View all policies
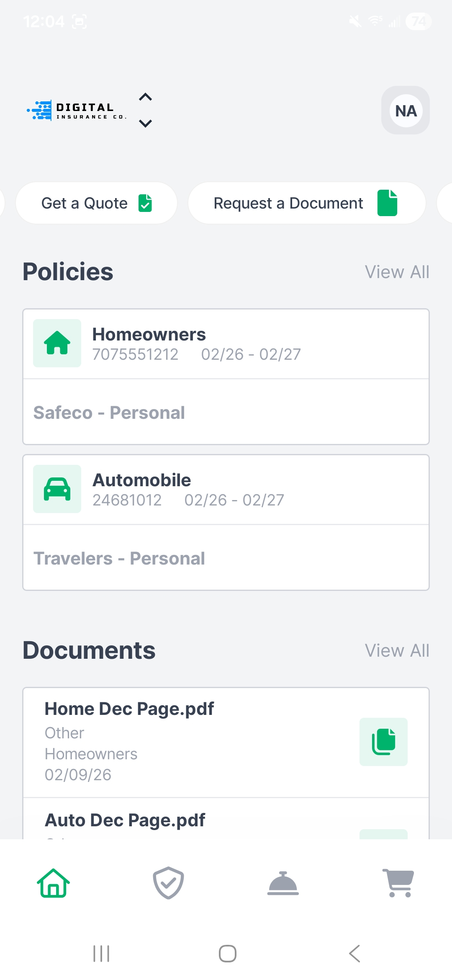 [397, 272]
